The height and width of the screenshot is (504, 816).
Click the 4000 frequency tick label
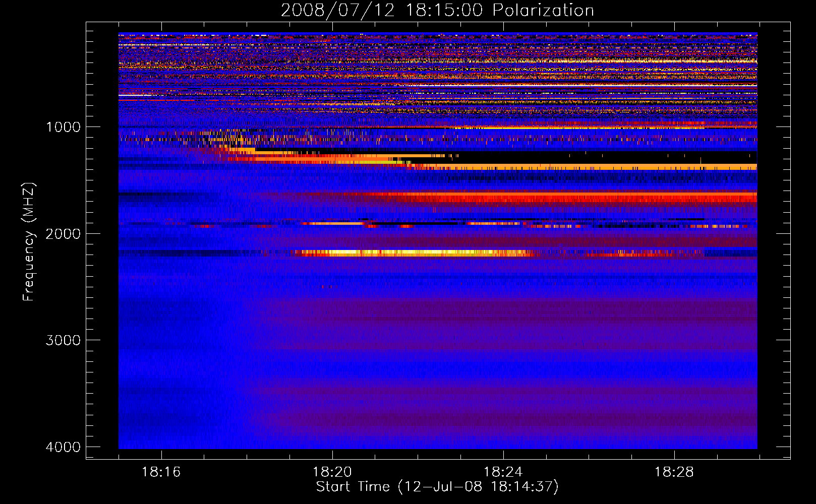(63, 447)
